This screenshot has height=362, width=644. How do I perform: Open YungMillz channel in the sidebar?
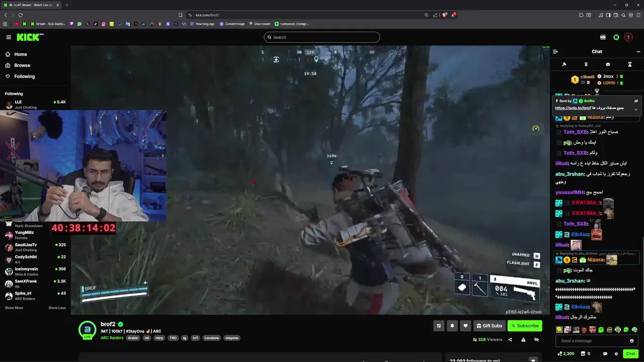pyautogui.click(x=35, y=235)
